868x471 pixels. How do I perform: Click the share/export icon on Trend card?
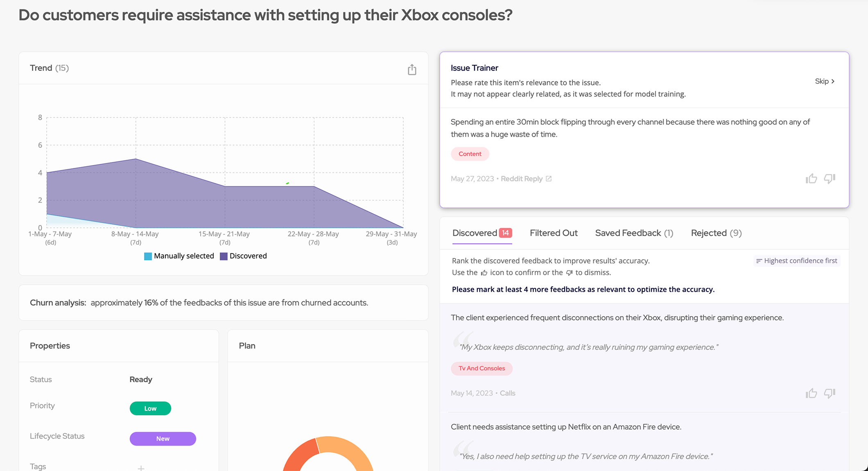click(x=412, y=70)
